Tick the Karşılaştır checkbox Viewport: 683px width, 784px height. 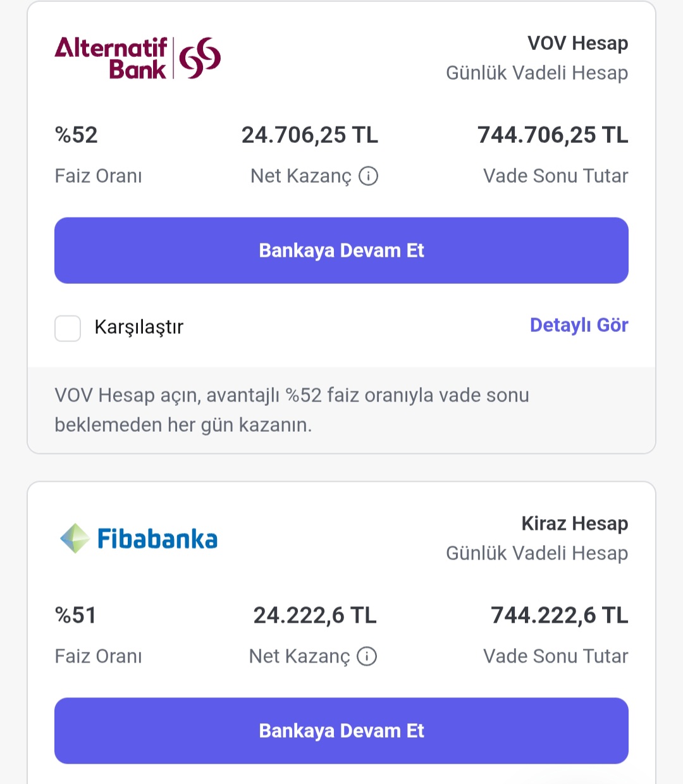[68, 328]
